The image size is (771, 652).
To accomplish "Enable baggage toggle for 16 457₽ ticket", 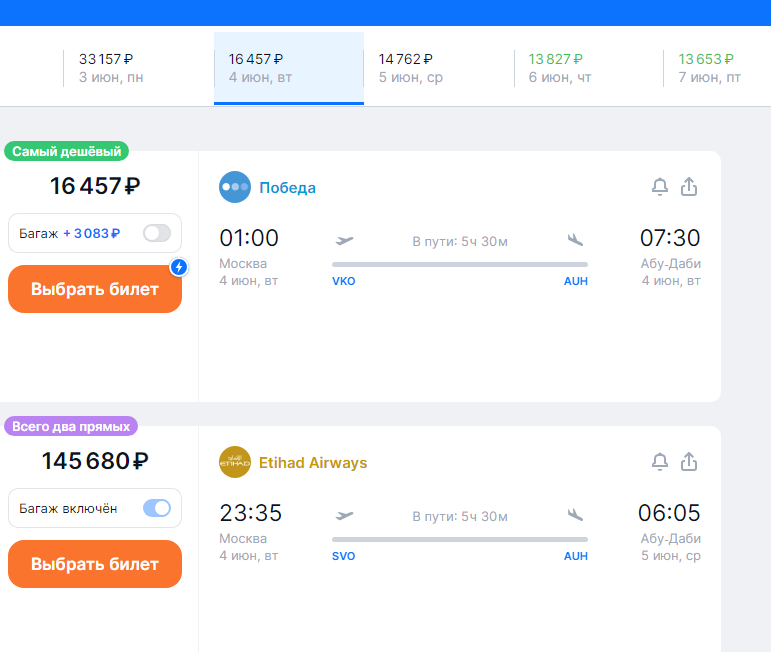I will [x=157, y=233].
